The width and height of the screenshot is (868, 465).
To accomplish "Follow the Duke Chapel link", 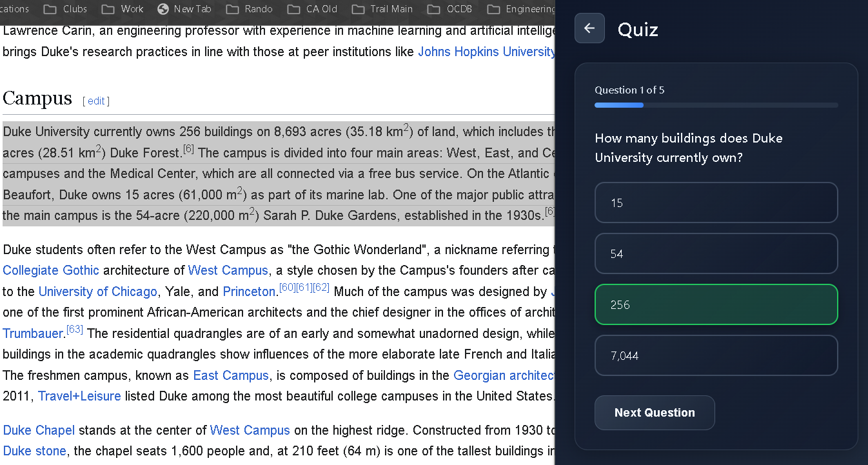I will (x=39, y=430).
